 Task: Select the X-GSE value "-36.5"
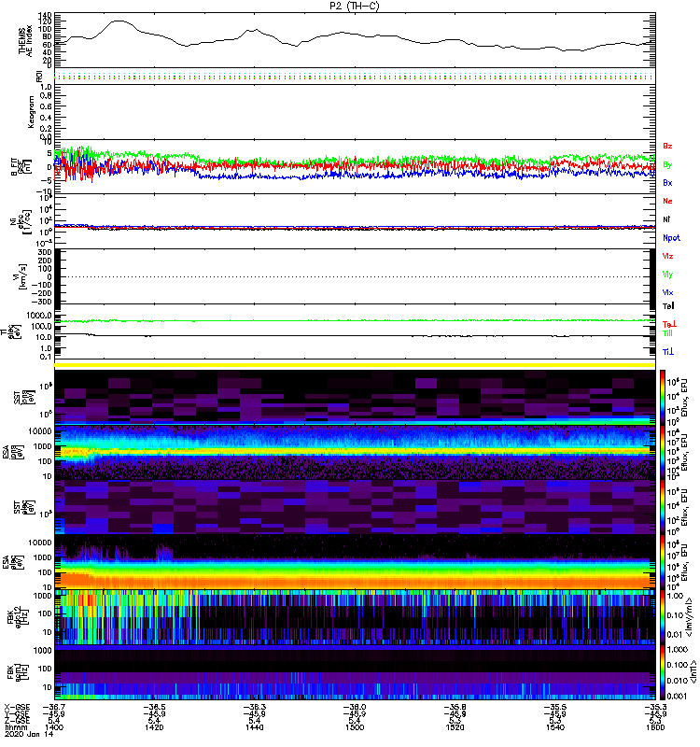click(x=154, y=708)
